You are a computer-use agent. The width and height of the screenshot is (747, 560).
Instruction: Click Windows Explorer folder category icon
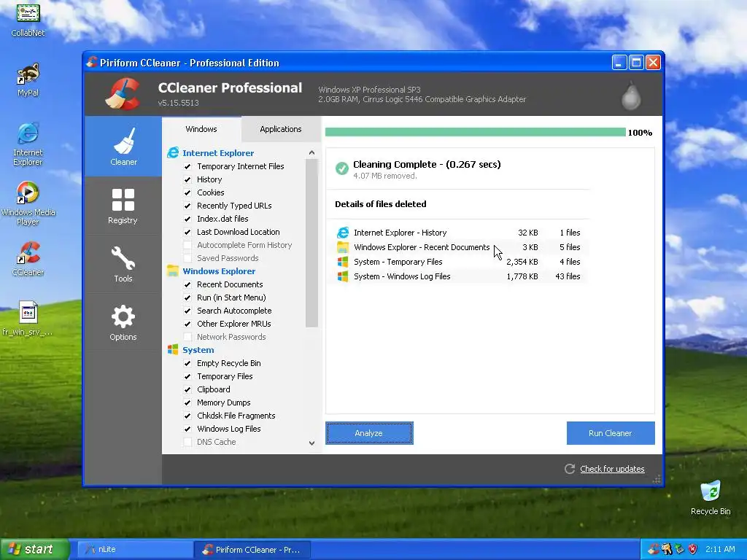coord(173,271)
